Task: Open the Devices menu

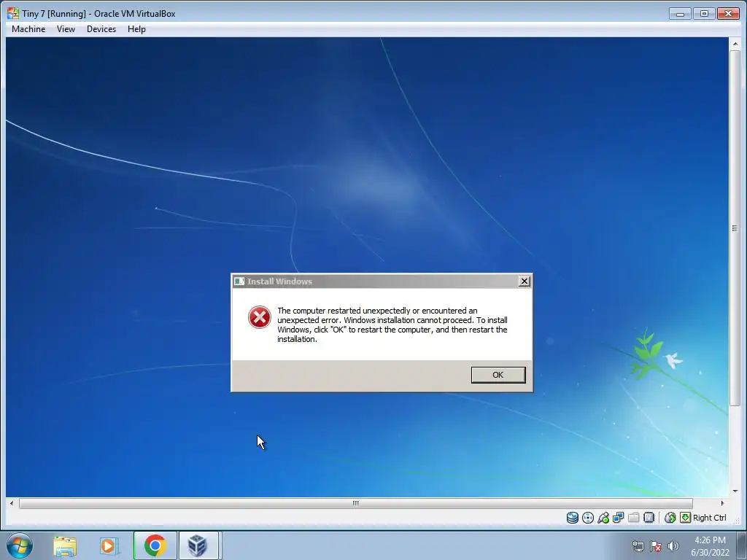Action: point(101,29)
